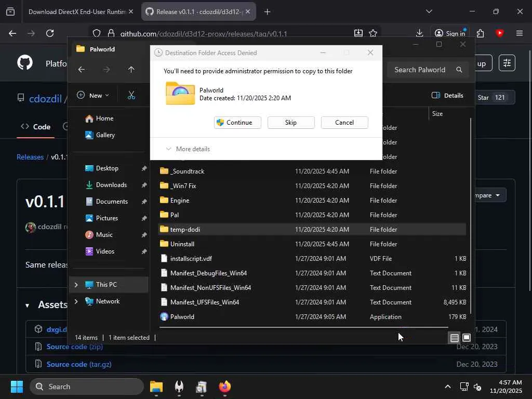Expand the This PC tree node
The width and height of the screenshot is (532, 399).
click(76, 285)
